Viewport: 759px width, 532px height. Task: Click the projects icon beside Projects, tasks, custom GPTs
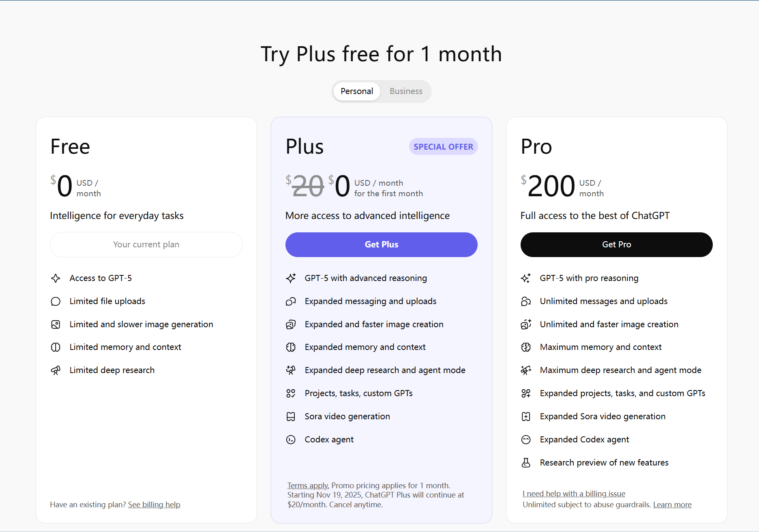(291, 393)
